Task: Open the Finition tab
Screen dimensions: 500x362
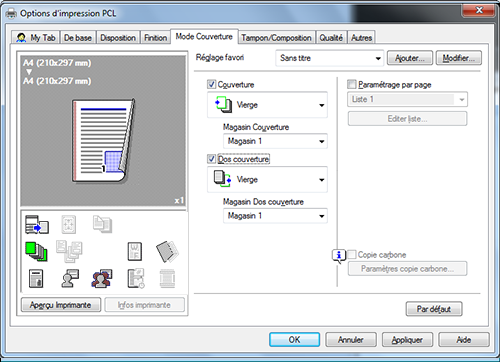Action: pyautogui.click(x=155, y=38)
